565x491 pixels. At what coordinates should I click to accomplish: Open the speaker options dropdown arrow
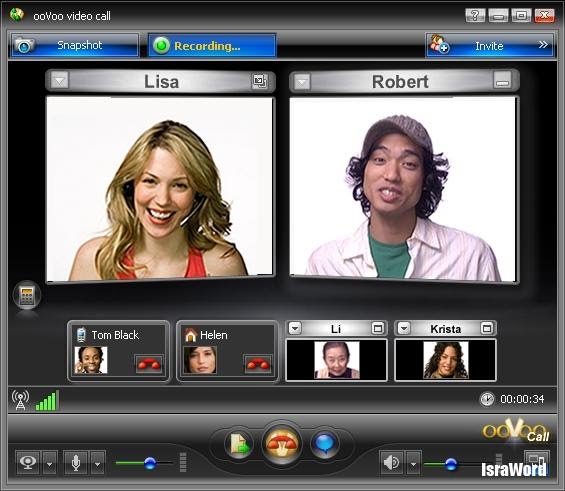pos(414,463)
